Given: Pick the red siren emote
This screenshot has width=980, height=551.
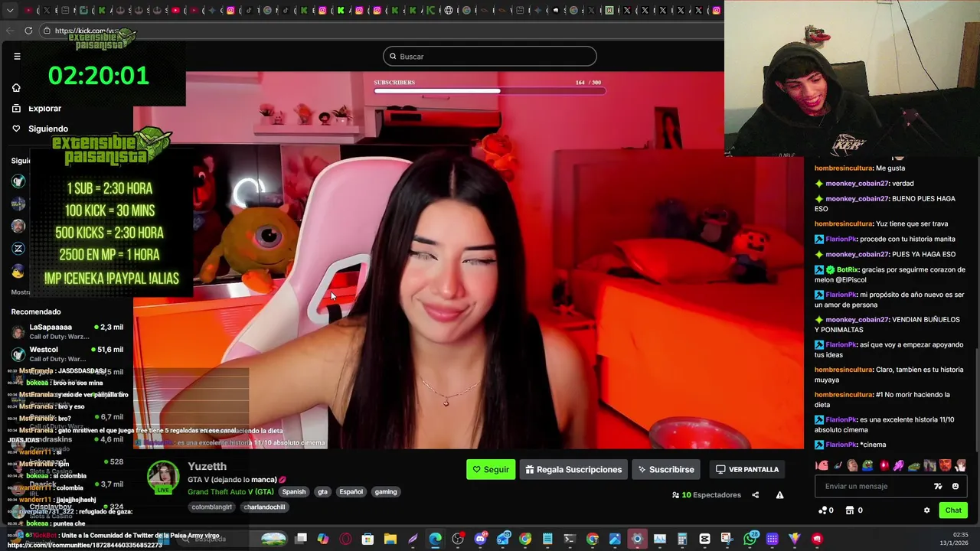Looking at the screenshot, I should click(884, 465).
